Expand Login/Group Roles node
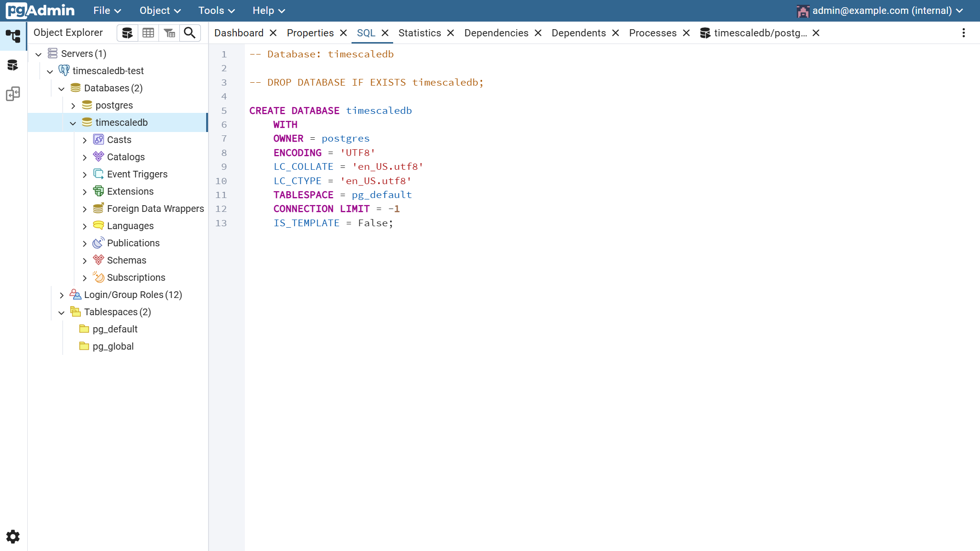The width and height of the screenshot is (980, 551). click(x=62, y=295)
